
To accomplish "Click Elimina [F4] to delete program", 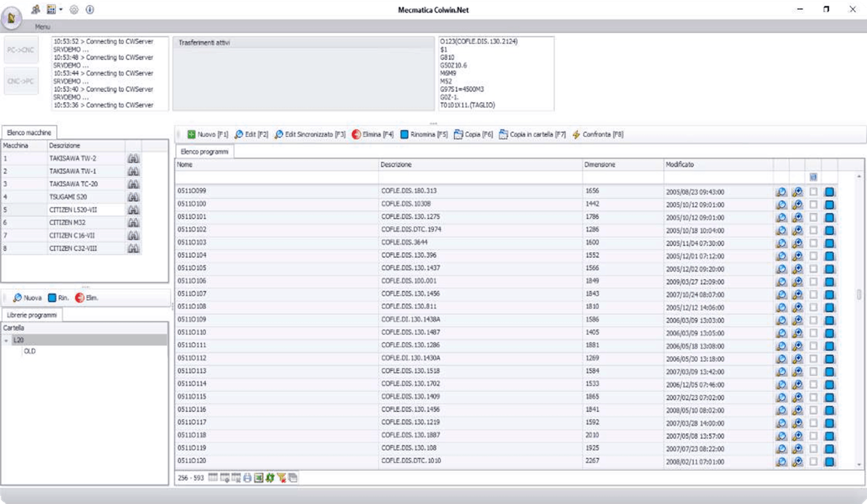I will pos(372,135).
